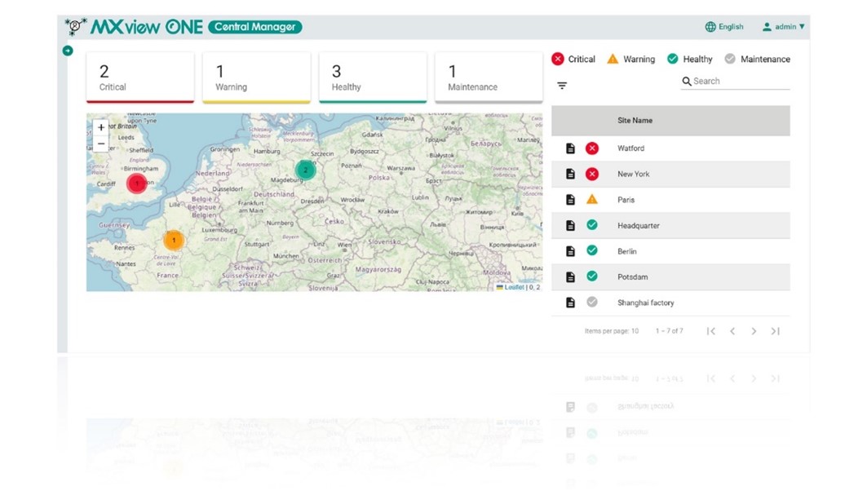The width and height of the screenshot is (867, 504).
Task: Go to the first page
Action: pyautogui.click(x=711, y=331)
